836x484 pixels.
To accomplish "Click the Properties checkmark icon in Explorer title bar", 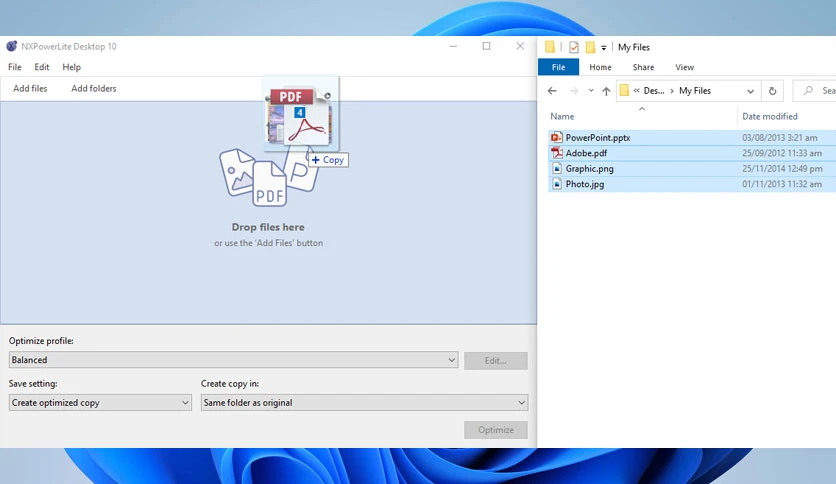I will (574, 47).
